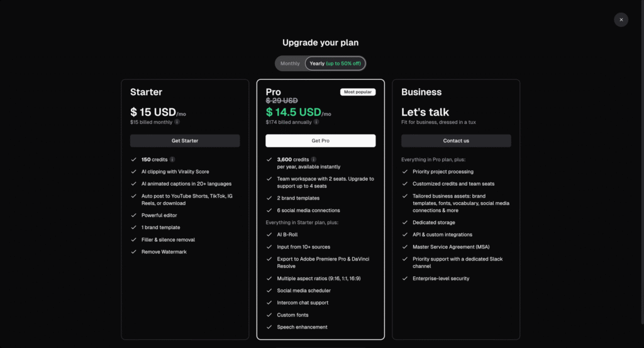The width and height of the screenshot is (644, 348).
Task: Click checkmark icon beside Remove Watermark
Action: (x=133, y=252)
